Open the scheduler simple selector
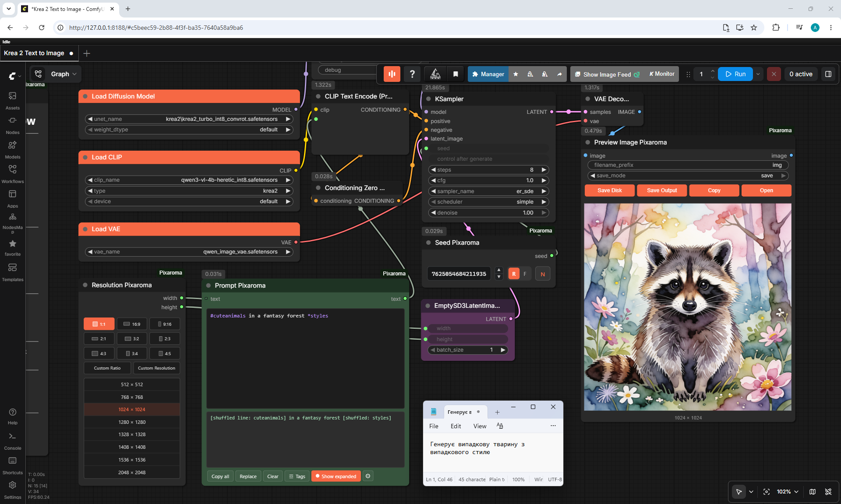841x504 pixels. point(488,202)
